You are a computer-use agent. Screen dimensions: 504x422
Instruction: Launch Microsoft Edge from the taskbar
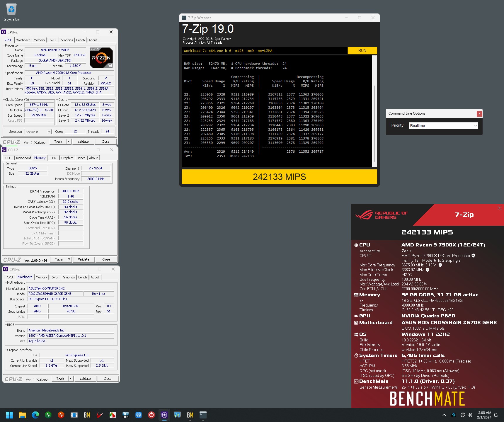[x=35, y=415]
